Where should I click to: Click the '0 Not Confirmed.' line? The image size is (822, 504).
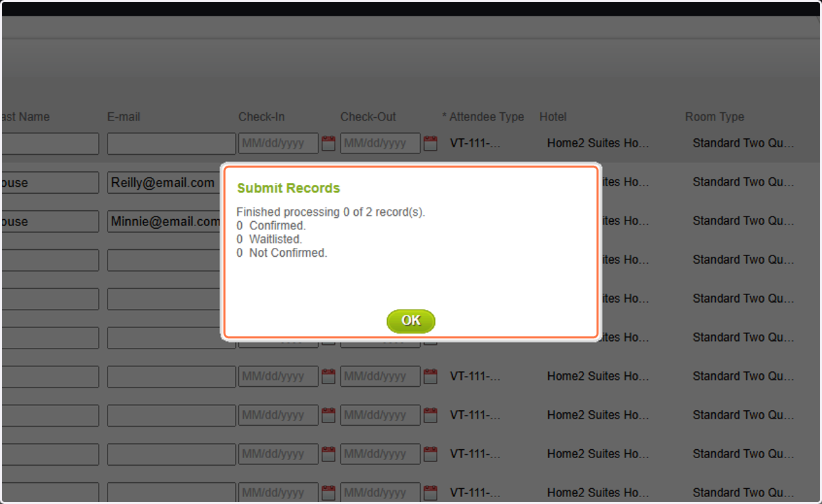(282, 253)
